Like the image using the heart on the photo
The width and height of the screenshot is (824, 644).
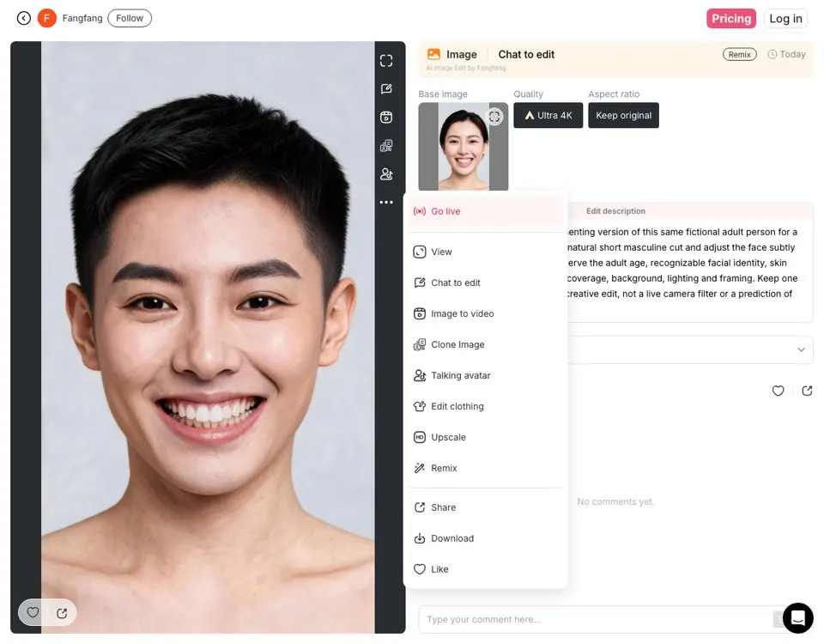click(x=33, y=612)
